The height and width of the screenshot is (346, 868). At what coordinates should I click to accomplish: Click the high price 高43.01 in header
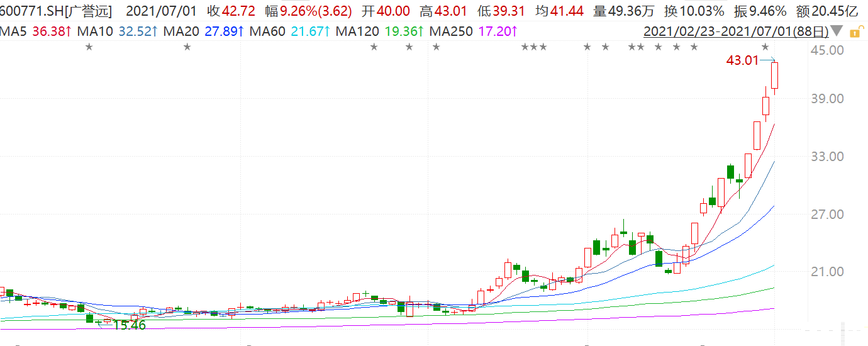[x=443, y=11]
